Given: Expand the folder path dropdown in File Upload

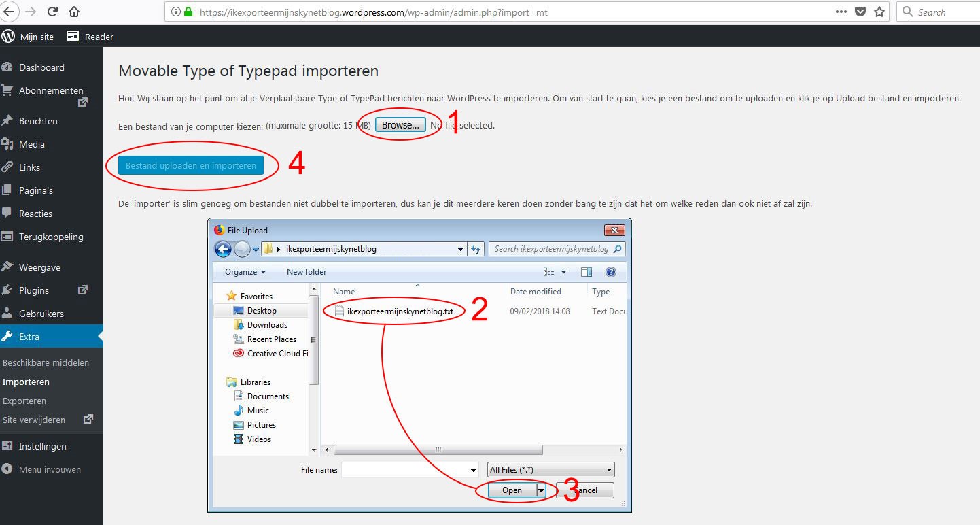Looking at the screenshot, I should (x=461, y=250).
